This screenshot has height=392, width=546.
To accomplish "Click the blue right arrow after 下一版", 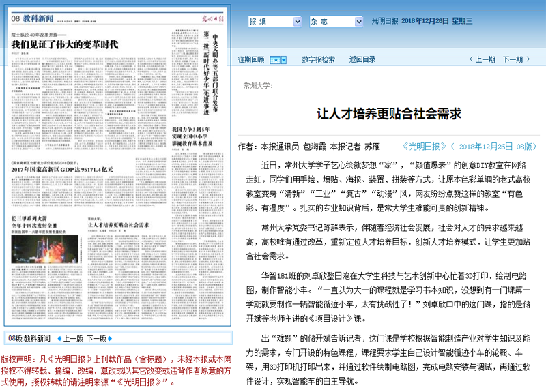I will [x=110, y=338].
